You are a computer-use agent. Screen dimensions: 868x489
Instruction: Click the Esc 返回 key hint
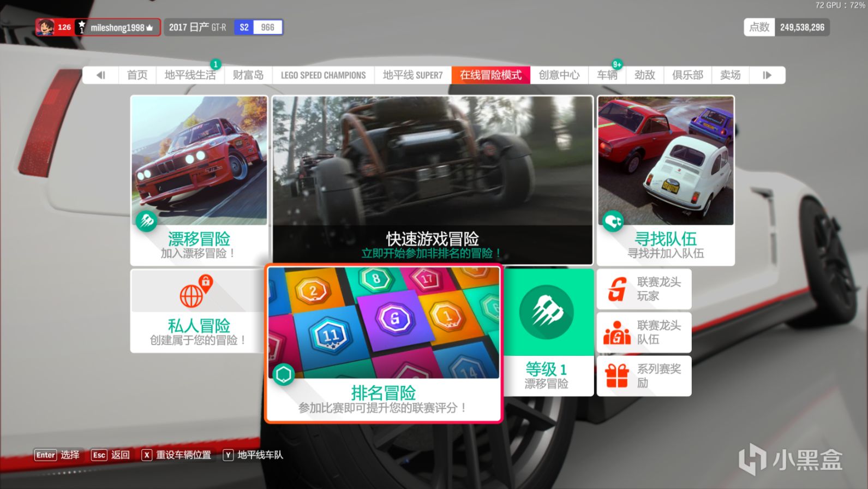point(111,455)
